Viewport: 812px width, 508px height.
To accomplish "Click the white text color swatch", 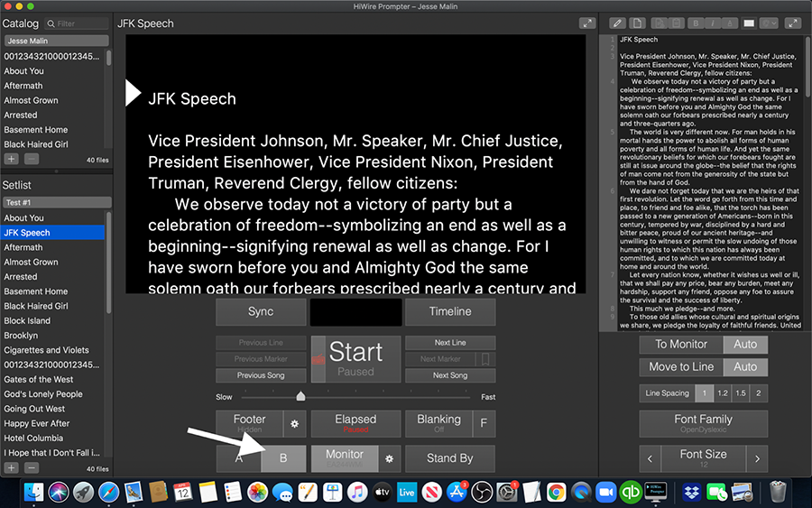I will click(x=749, y=23).
